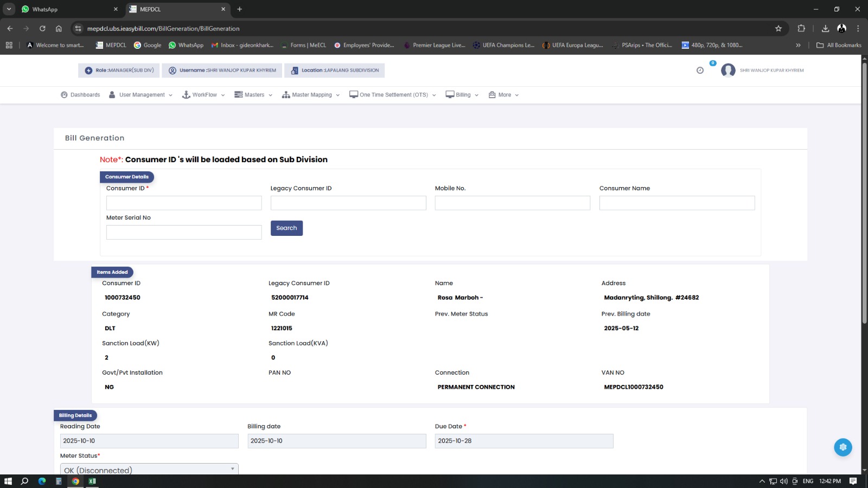This screenshot has width=868, height=488.
Task: Expand the Billing menu dropdown
Action: click(462, 95)
